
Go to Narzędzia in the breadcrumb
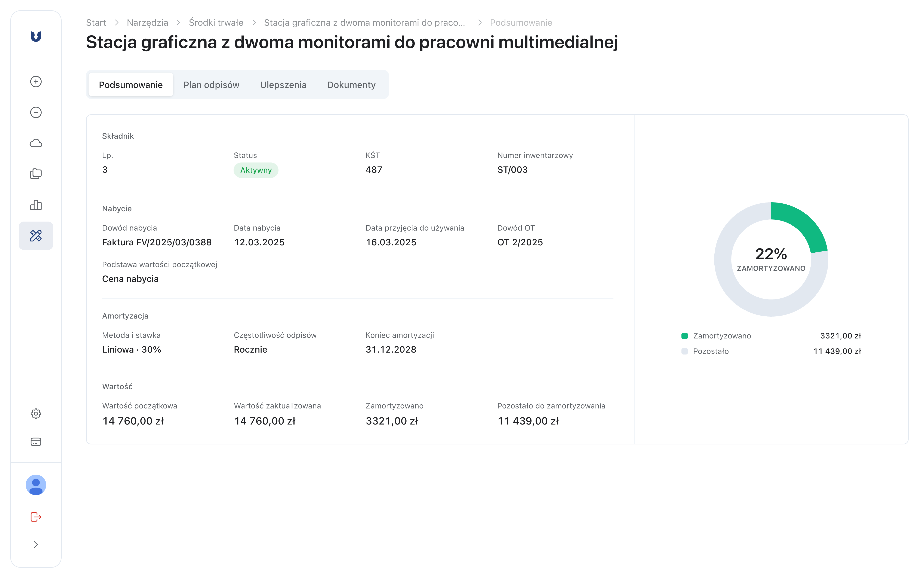[147, 22]
